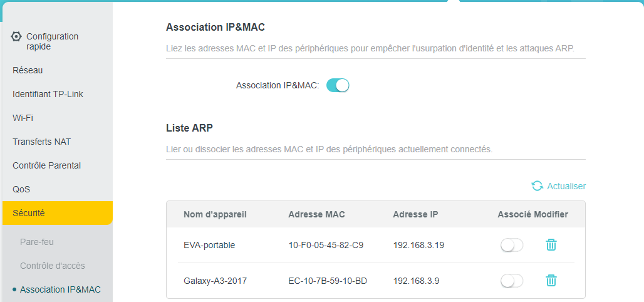
Task: Delete the EVA-portable entry with trash icon
Action: click(x=551, y=245)
